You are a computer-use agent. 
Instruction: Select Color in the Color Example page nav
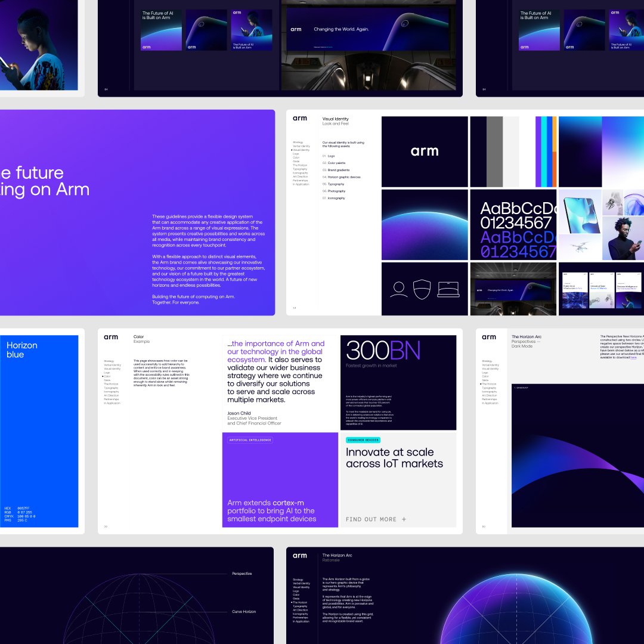tap(107, 376)
